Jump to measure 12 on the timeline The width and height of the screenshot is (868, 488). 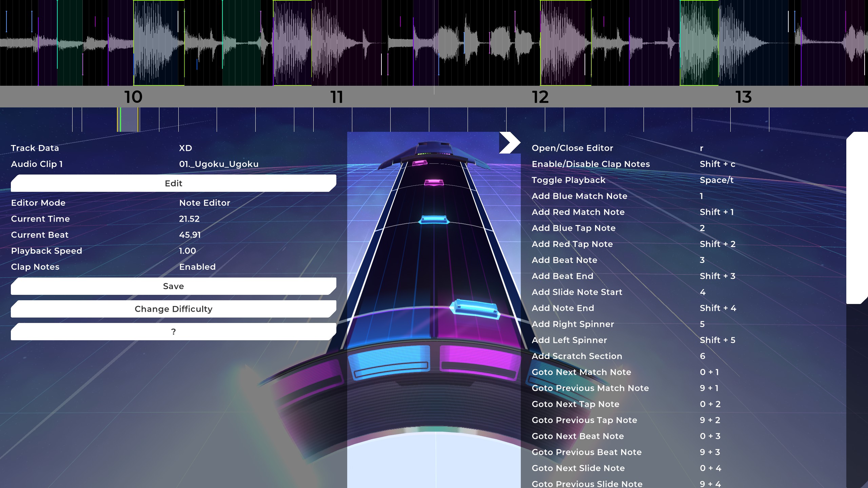[x=540, y=97]
